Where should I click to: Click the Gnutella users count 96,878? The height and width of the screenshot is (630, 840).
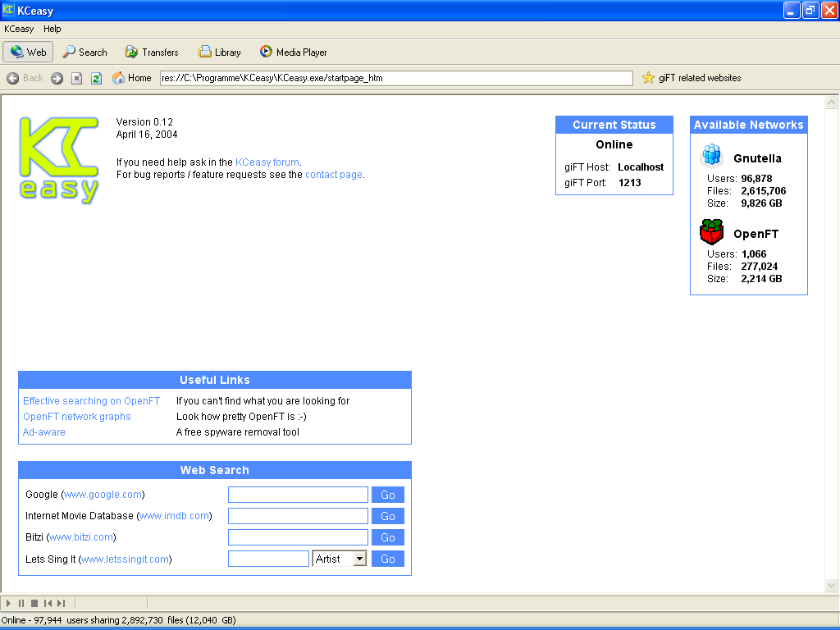tap(756, 178)
